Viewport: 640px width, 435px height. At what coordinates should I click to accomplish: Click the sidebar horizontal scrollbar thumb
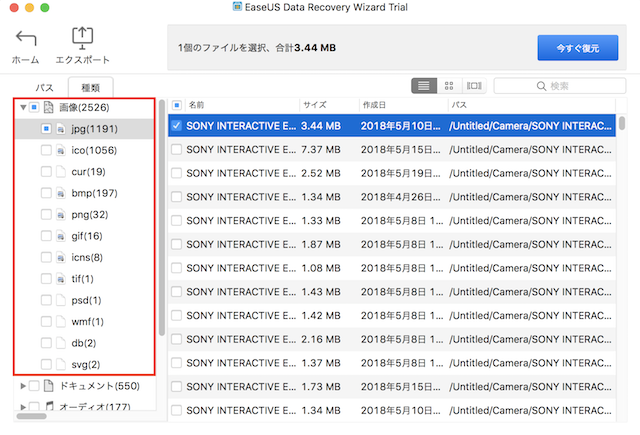(x=31, y=416)
